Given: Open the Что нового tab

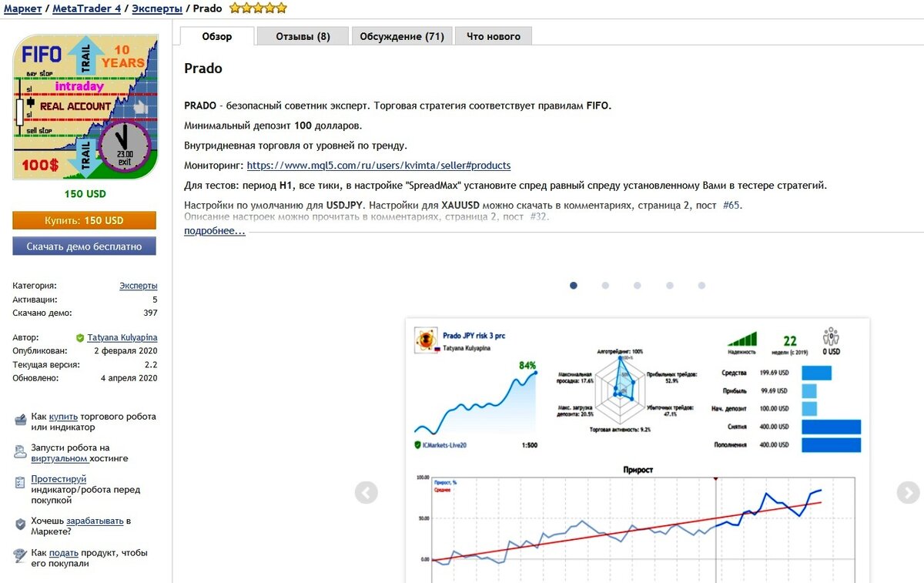Looking at the screenshot, I should [494, 36].
